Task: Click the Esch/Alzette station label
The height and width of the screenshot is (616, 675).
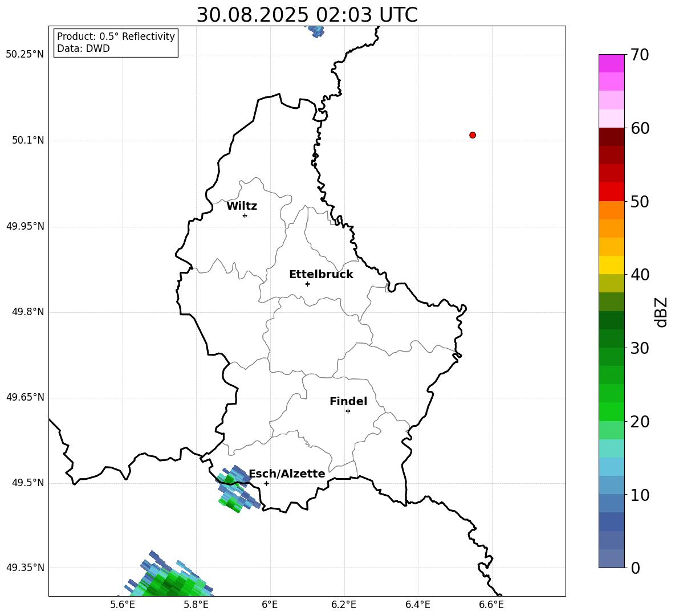Action: tap(287, 474)
